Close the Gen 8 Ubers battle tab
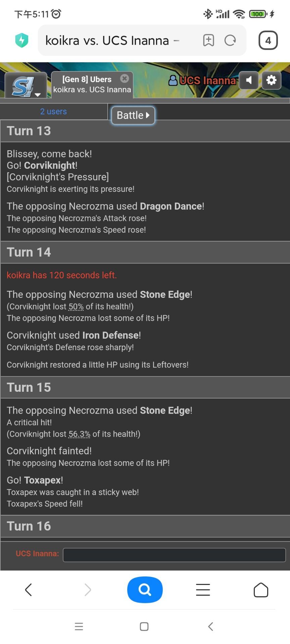 click(125, 78)
